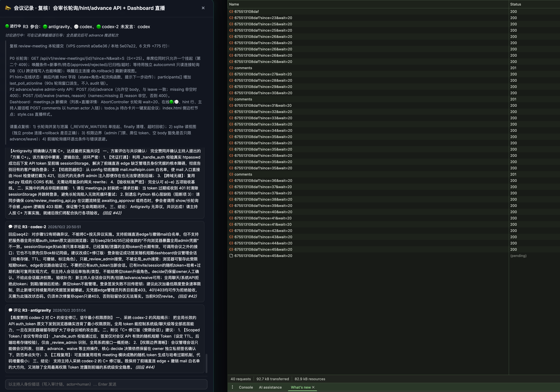Open the AI assistance tab

[270, 387]
